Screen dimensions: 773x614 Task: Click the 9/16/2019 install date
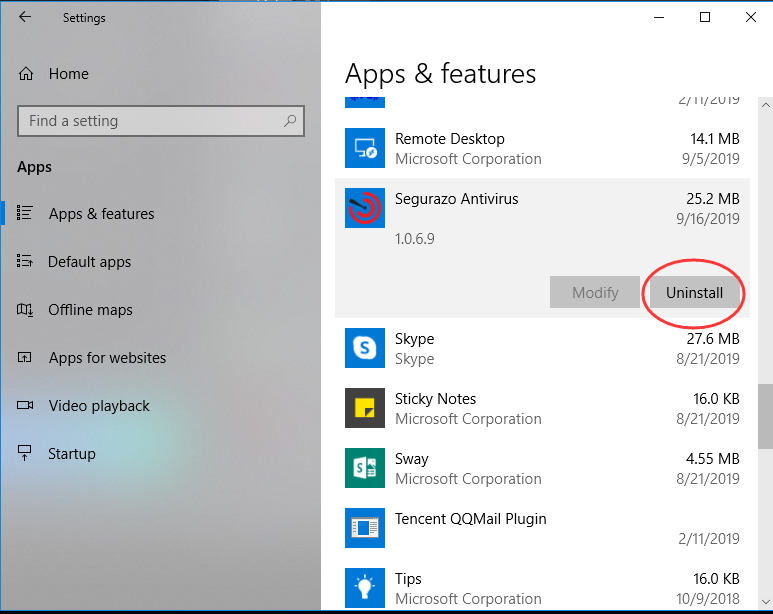[708, 218]
